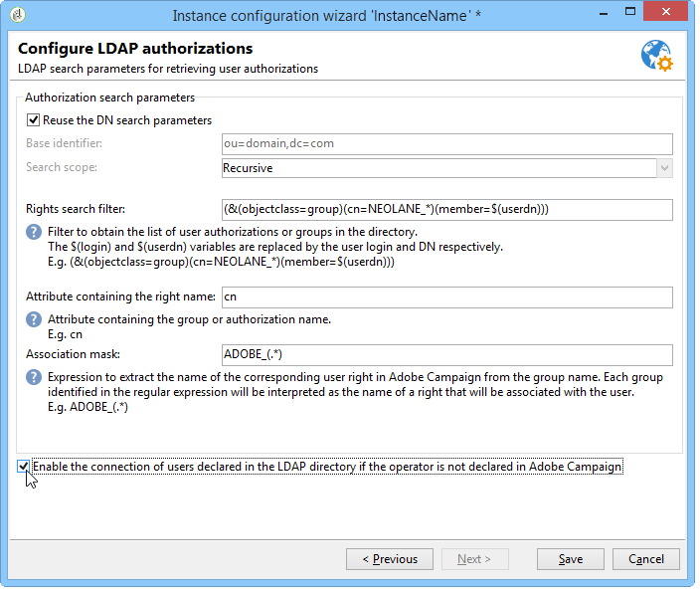Click help icon beside association mask description
The width and height of the screenshot is (700, 591).
(34, 377)
